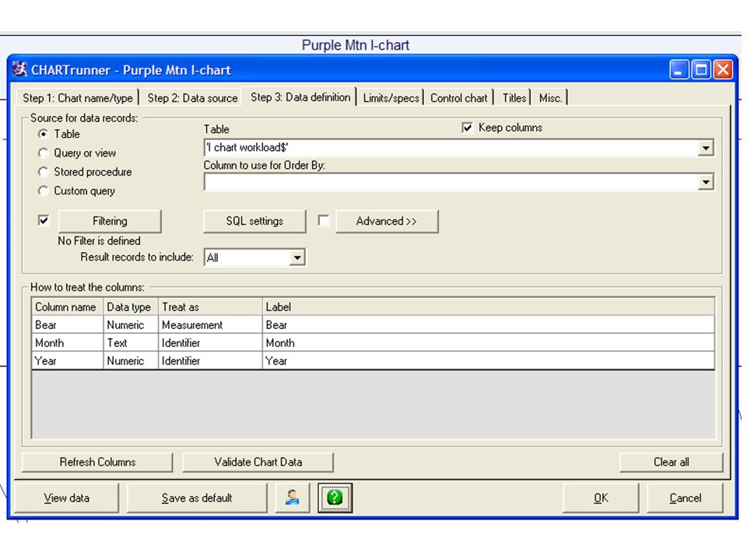The image size is (747, 560).
Task: Click the Identifier cell in the Year row
Action: (211, 360)
